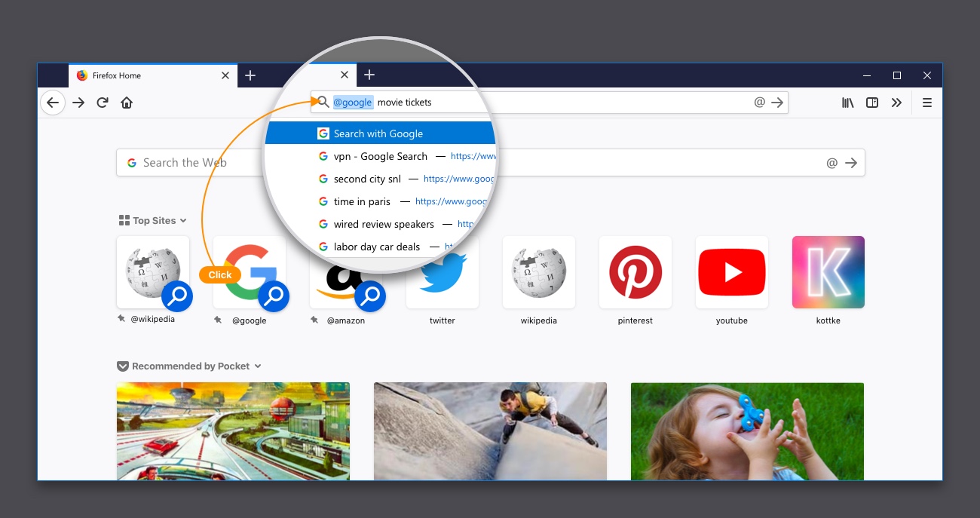Close the Firefox Home tab
The width and height of the screenshot is (980, 518).
[x=225, y=75]
